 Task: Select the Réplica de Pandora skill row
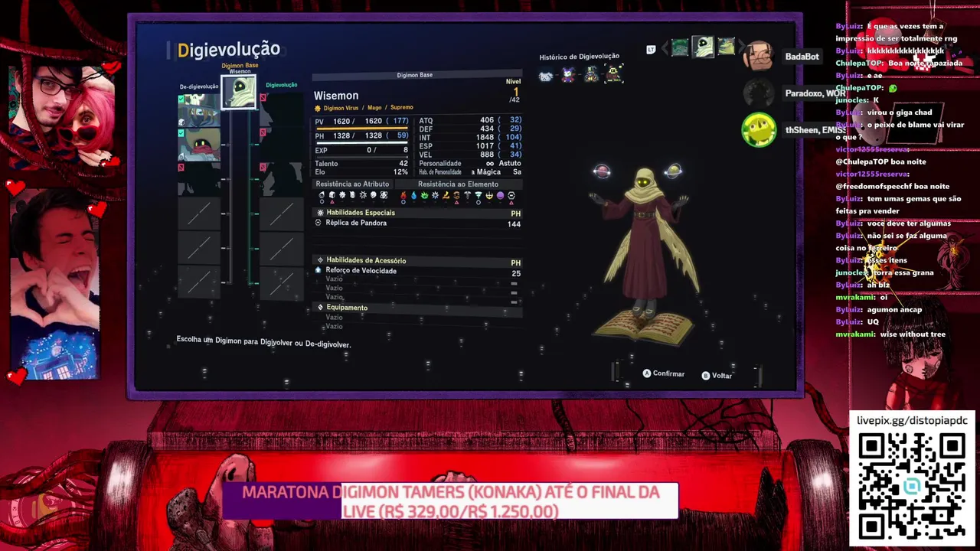tap(418, 223)
